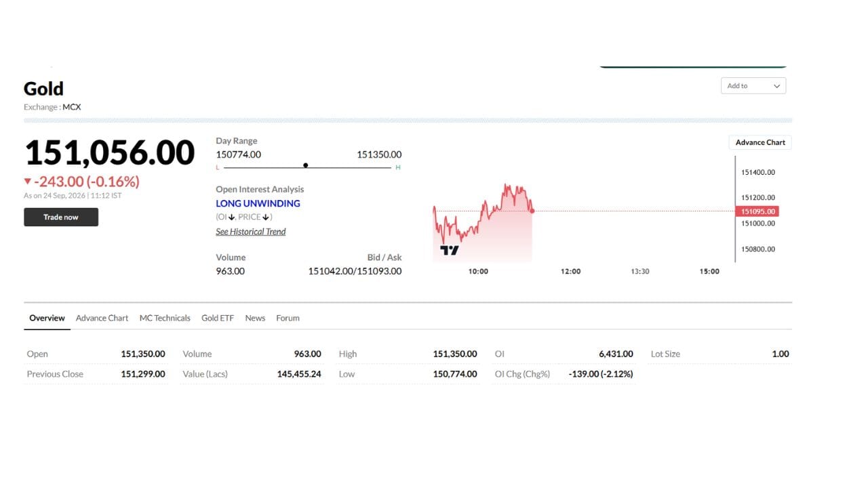This screenshot has width=868, height=488.
Task: Click the Gold heading
Action: pyautogui.click(x=43, y=89)
